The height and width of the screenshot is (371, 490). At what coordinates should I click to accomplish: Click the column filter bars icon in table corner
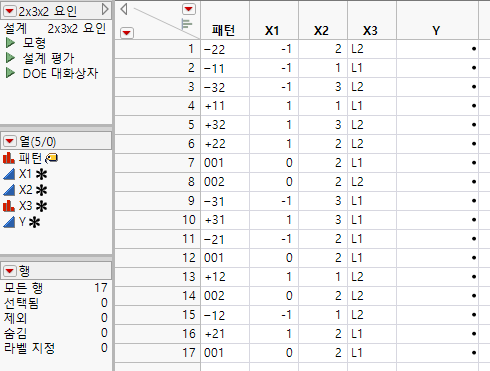(187, 24)
